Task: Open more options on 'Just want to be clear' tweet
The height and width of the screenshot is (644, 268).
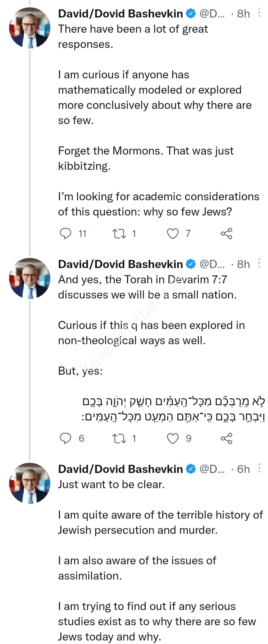Action: (x=259, y=469)
